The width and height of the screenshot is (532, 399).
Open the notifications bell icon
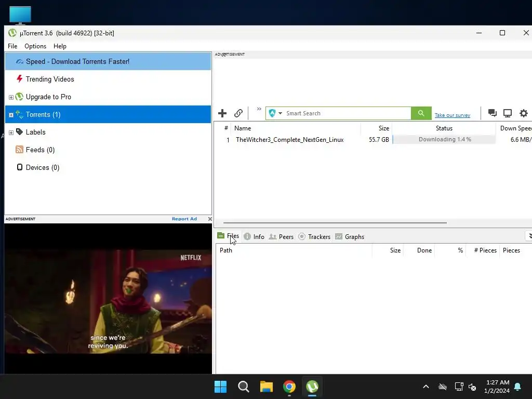coord(517,387)
